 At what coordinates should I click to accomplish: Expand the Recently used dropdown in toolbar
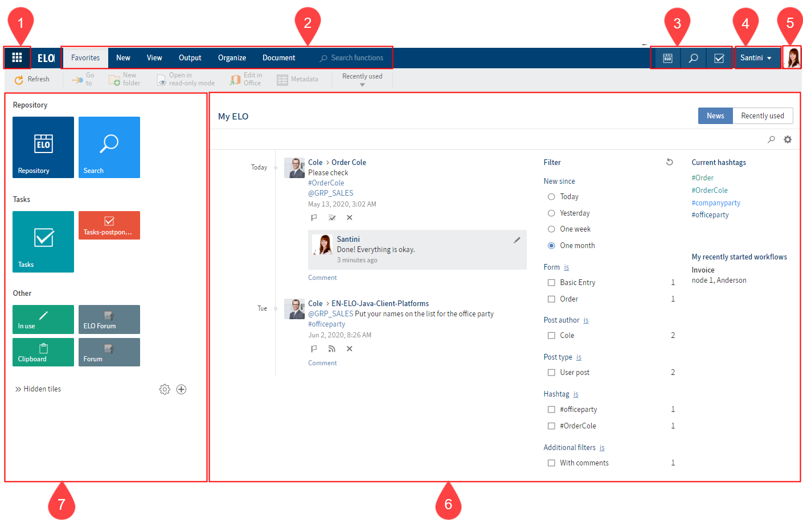362,80
